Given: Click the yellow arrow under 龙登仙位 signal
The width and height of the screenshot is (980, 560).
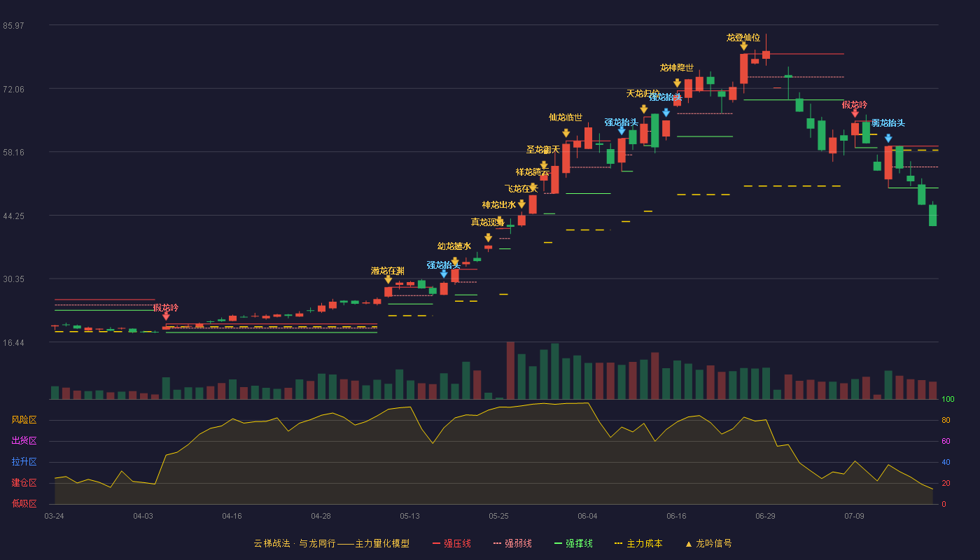Looking at the screenshot, I should point(743,46).
